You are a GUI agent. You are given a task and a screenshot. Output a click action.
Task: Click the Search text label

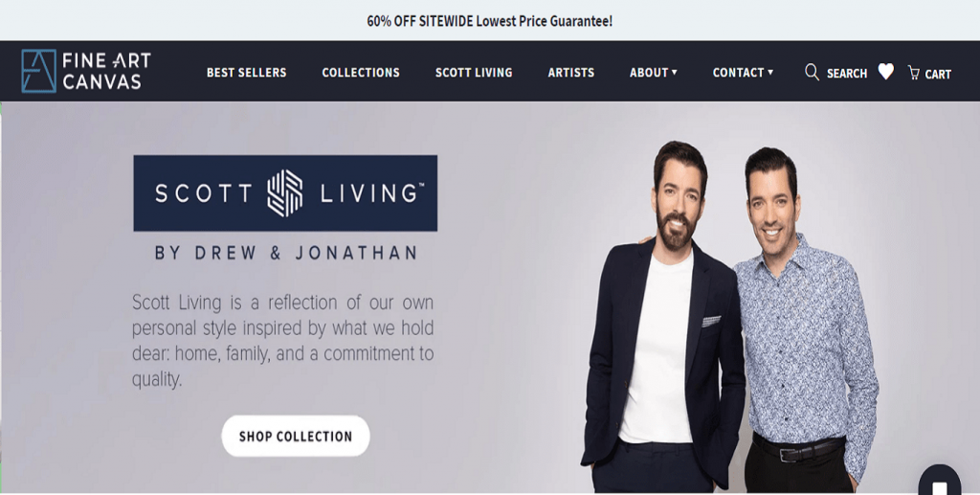coord(847,74)
